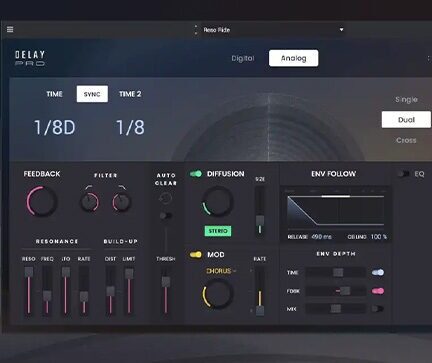
Task: Click the diffusion SIZE slider
Action: 260,211
